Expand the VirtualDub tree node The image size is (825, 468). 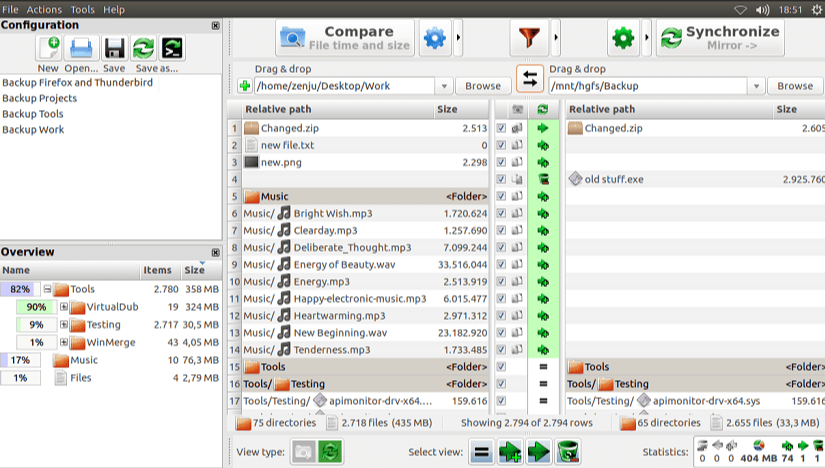[x=64, y=306]
